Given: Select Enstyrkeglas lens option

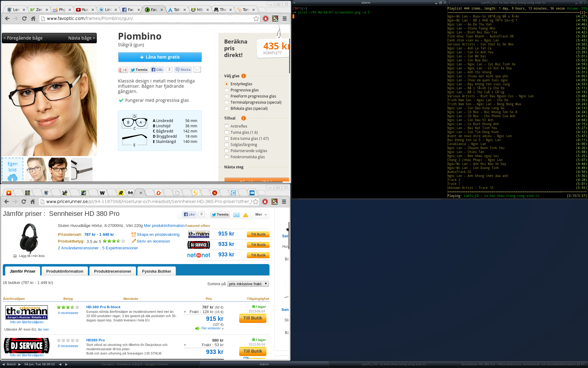Looking at the screenshot, I should point(226,84).
